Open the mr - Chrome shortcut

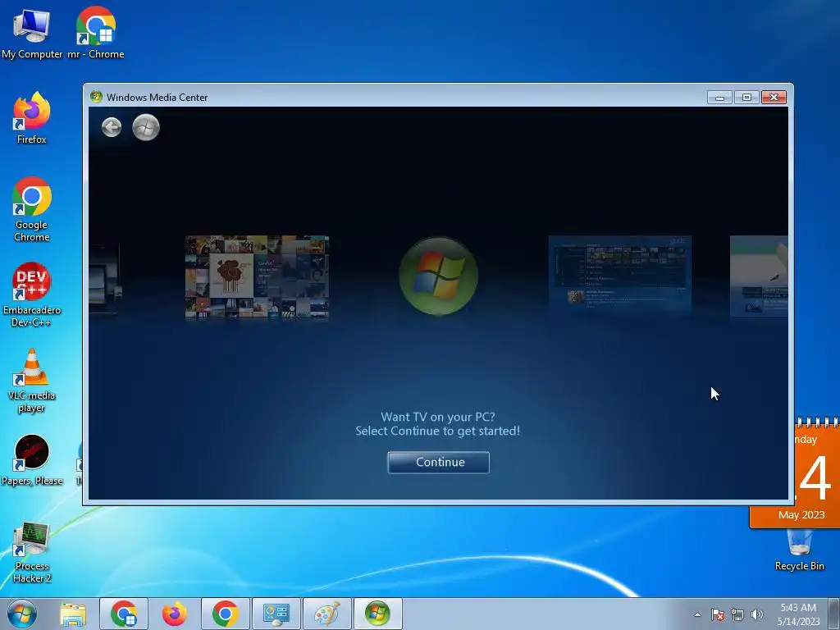[96, 33]
